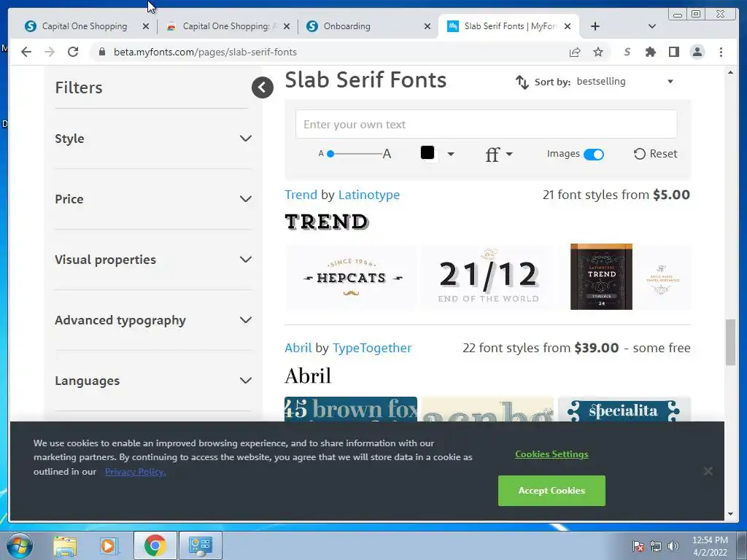Click the browser address bar URL
The width and height of the screenshot is (747, 560).
205,52
